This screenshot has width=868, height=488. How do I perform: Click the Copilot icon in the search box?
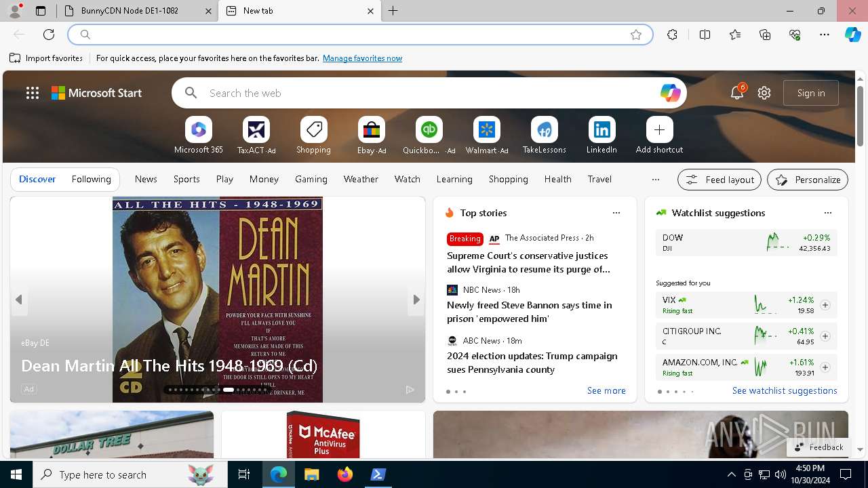pyautogui.click(x=670, y=93)
